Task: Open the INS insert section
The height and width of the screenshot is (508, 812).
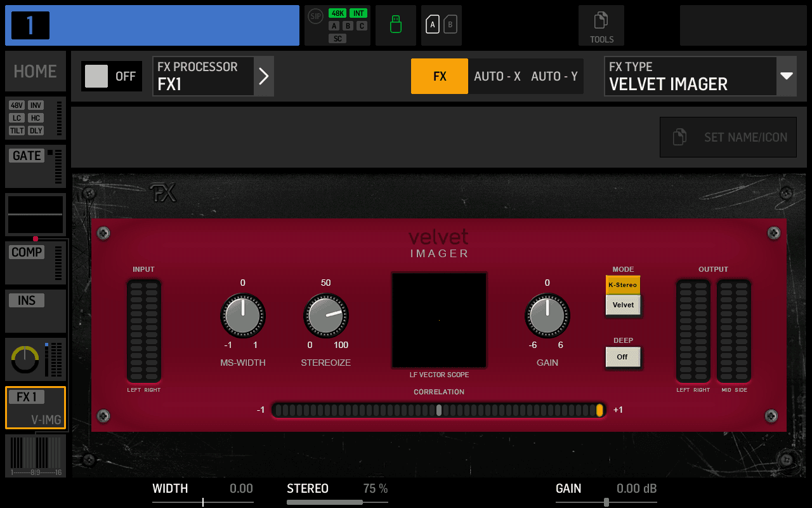Action: coord(35,311)
